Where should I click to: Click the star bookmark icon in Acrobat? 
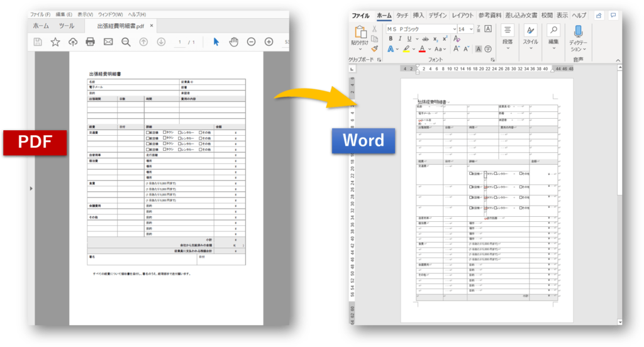55,42
